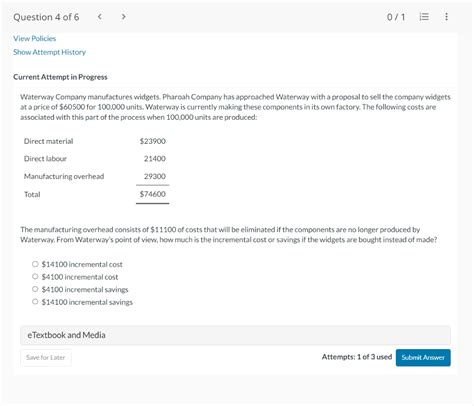This screenshot has height=406, width=474.
Task: Click the 0 / 1 score indicator
Action: 396,17
